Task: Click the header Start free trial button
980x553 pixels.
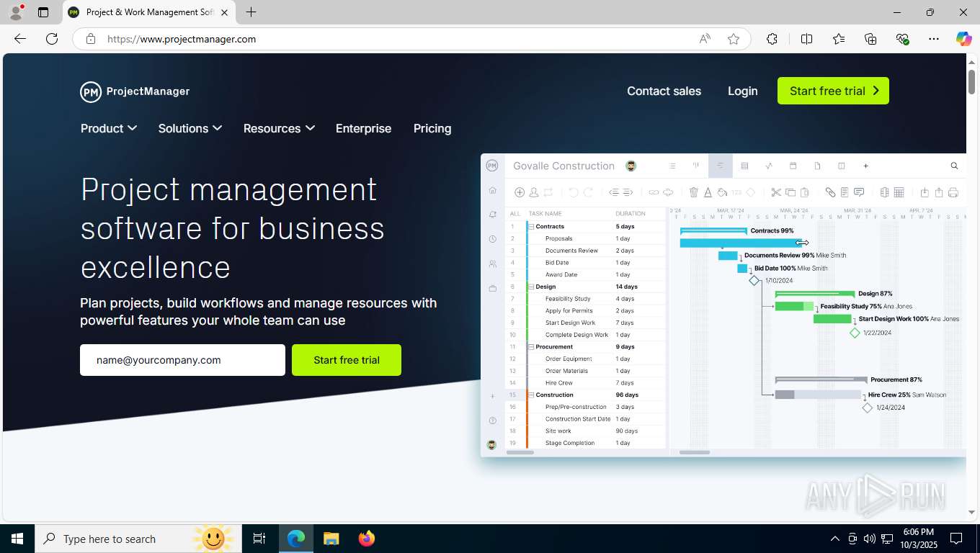Action: click(x=833, y=91)
